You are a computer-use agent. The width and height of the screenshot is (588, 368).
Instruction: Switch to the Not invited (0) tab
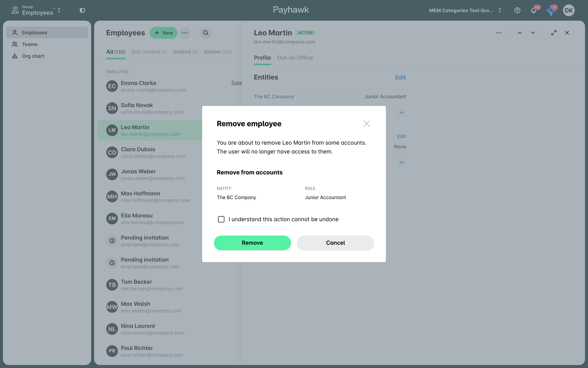tap(149, 52)
